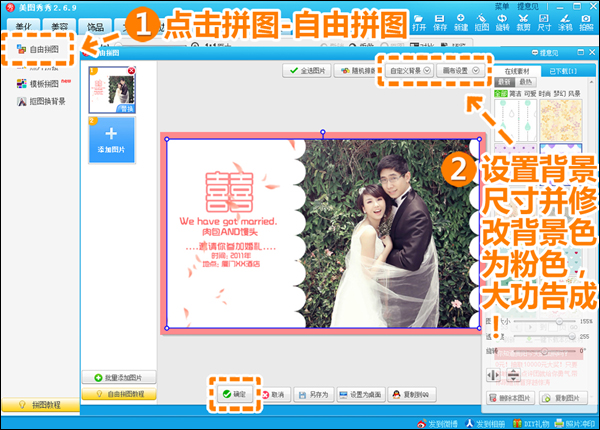
Task: Click the 复制图片 duplicate button
Action: (x=563, y=398)
